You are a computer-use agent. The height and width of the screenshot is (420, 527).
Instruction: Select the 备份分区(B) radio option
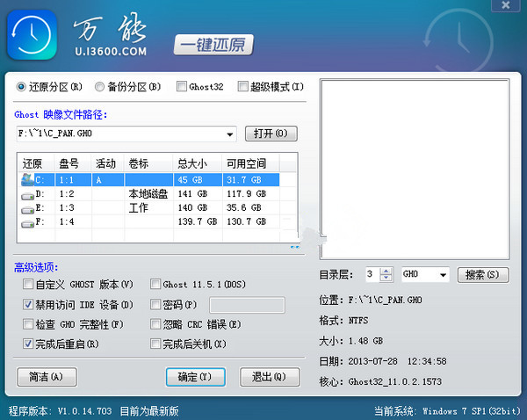coord(99,87)
